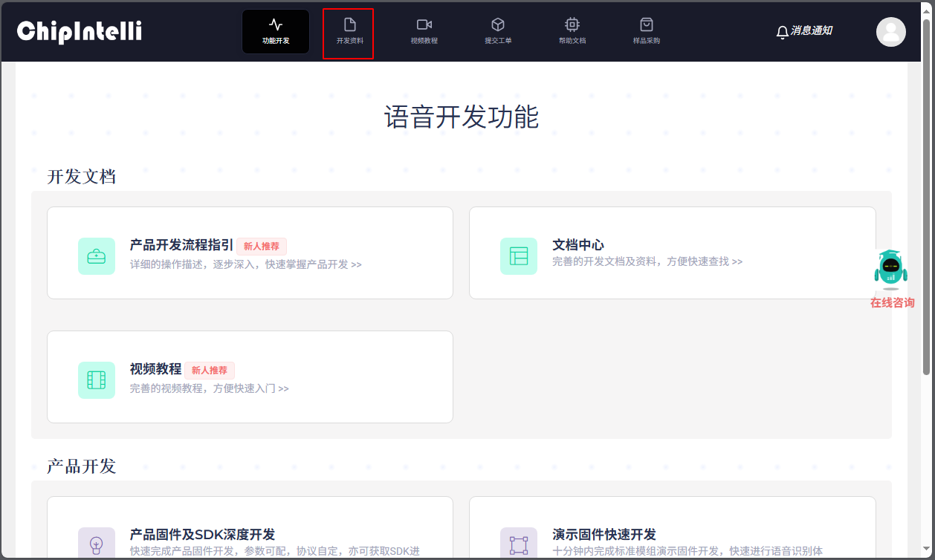The width and height of the screenshot is (935, 560).
Task: Click the 新人推荐 badge beside the 视频教程 card title
Action: (x=210, y=371)
